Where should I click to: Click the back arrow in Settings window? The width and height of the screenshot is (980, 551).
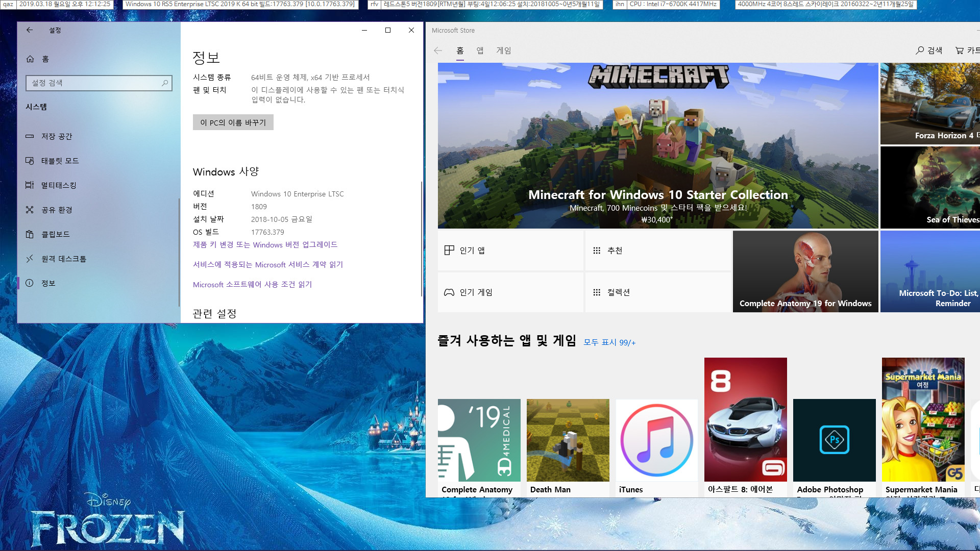pos(30,30)
